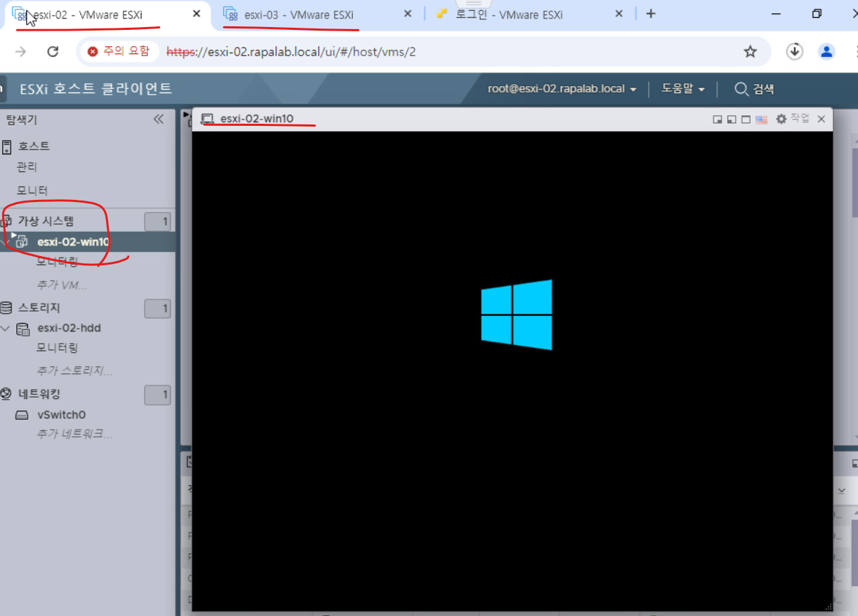Image resolution: width=858 pixels, height=616 pixels.
Task: Open 모니터링 under esxi-02-hdd
Action: coord(57,348)
